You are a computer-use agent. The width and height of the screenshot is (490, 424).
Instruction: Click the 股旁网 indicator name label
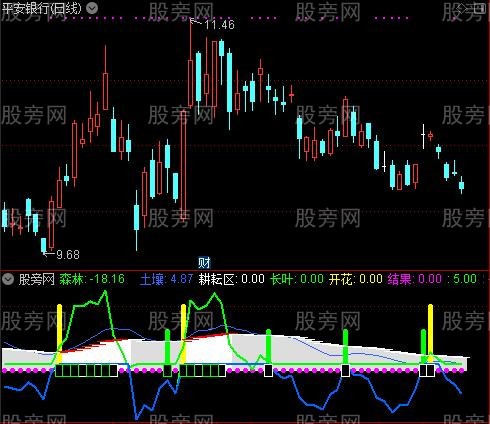[37, 279]
